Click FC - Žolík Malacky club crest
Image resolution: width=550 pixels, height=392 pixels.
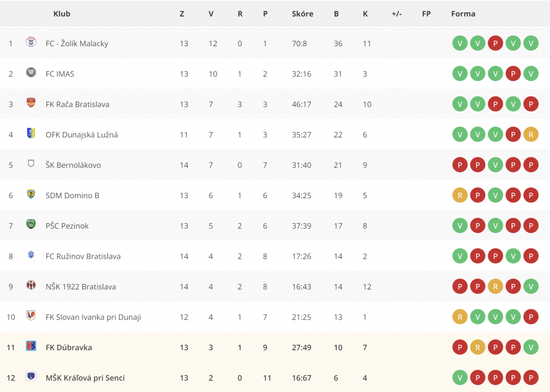point(31,42)
